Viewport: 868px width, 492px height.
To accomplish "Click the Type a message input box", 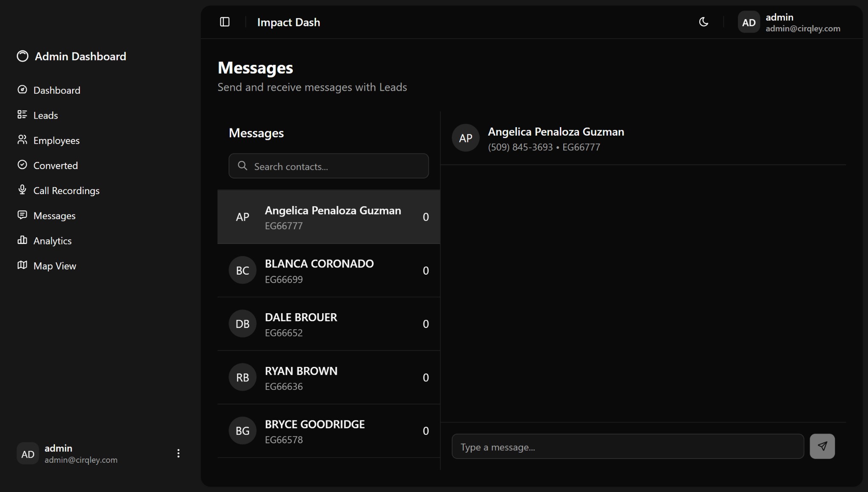I will coord(627,447).
